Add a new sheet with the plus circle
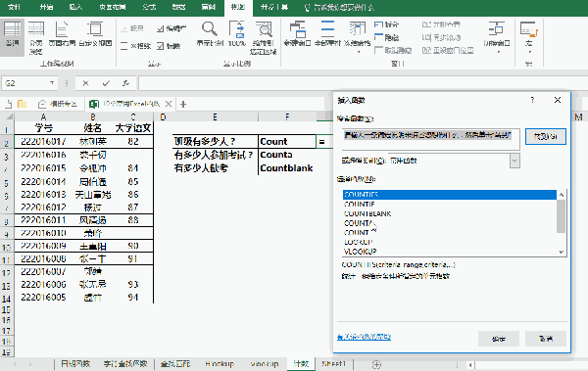Screen dimensions: 588x371 (x=376, y=364)
